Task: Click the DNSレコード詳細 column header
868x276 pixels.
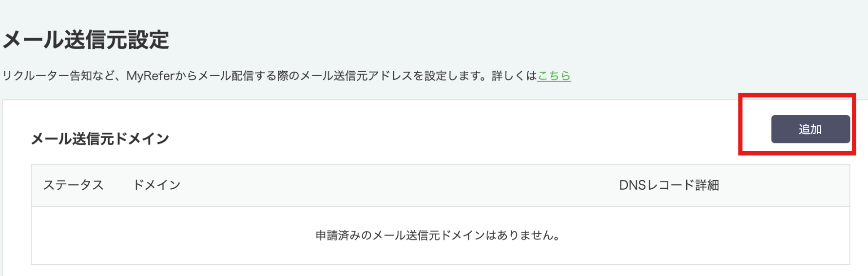Action: [669, 185]
